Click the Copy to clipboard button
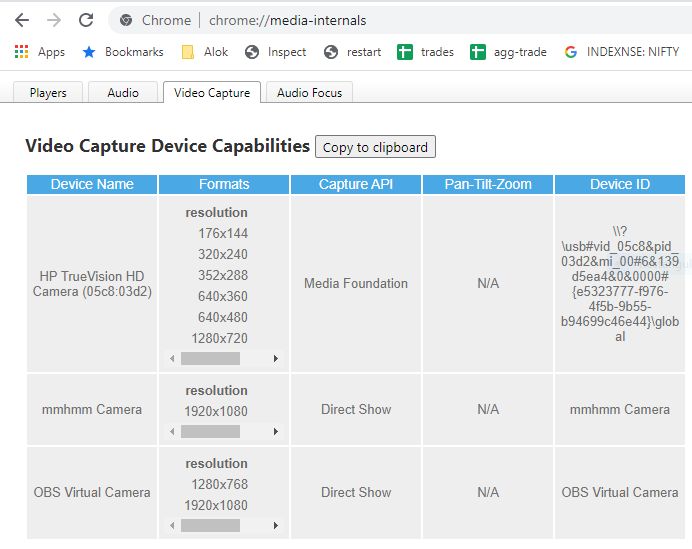Image resolution: width=692 pixels, height=549 pixels. click(x=375, y=147)
